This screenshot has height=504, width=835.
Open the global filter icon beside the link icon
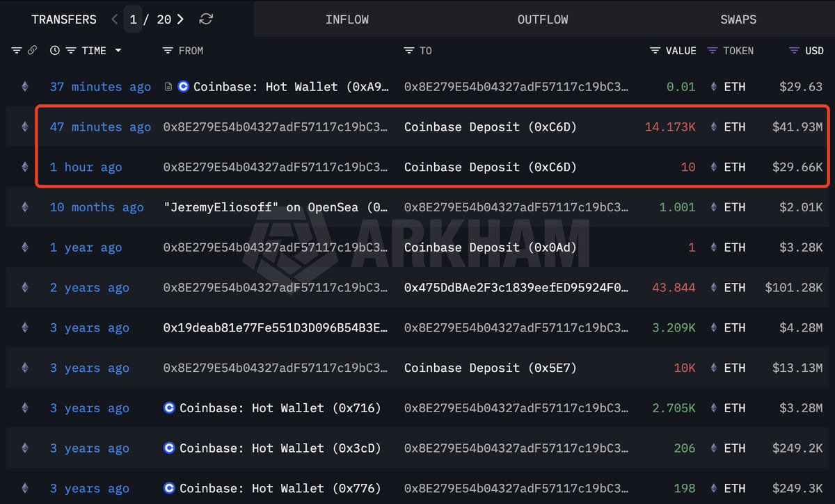[x=16, y=50]
